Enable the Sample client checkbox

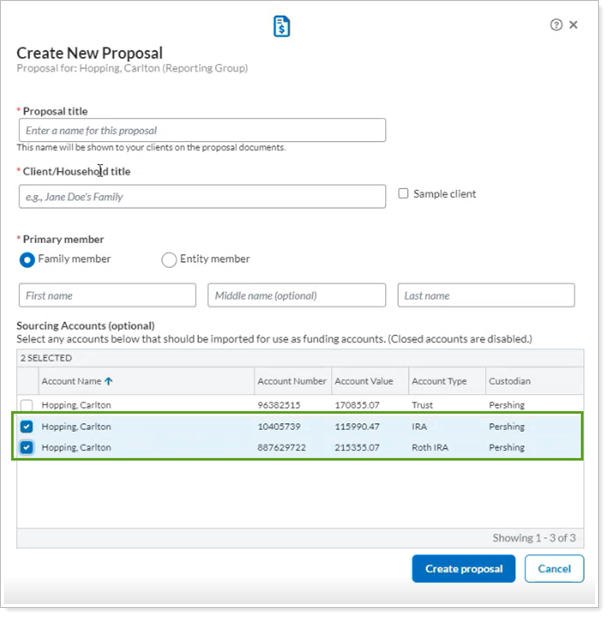pyautogui.click(x=403, y=194)
